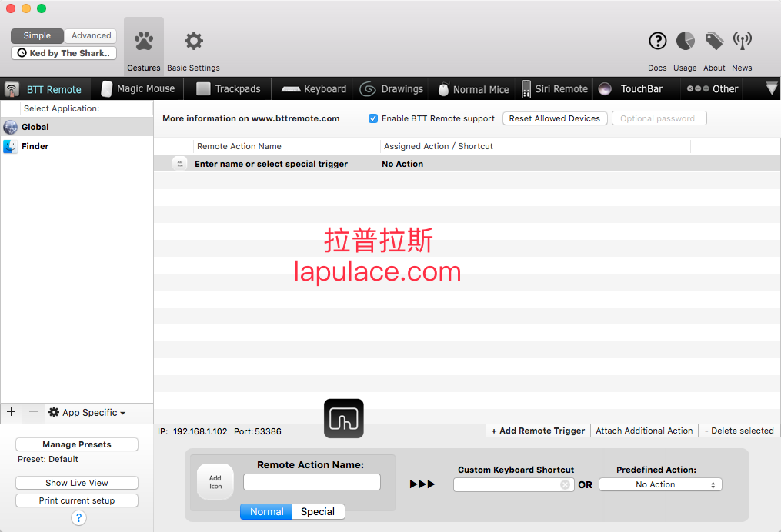The height and width of the screenshot is (532, 781).
Task: Click Delete selected button
Action: (x=739, y=431)
